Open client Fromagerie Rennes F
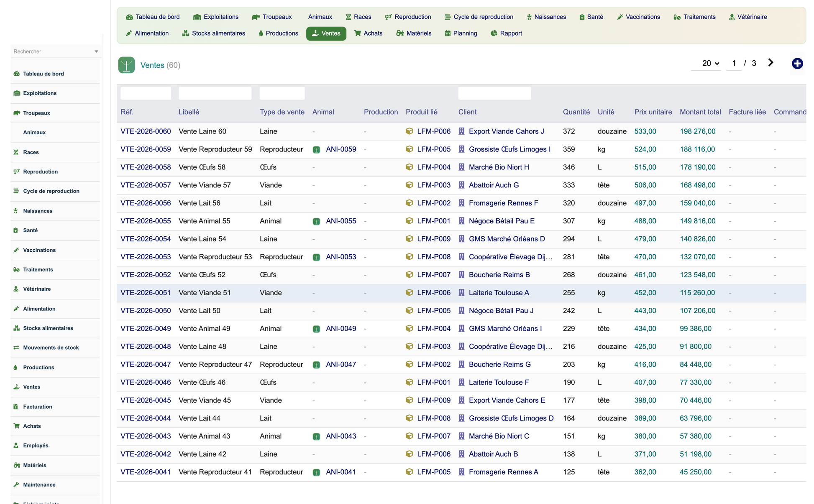This screenshot has height=504, width=814. (x=503, y=203)
